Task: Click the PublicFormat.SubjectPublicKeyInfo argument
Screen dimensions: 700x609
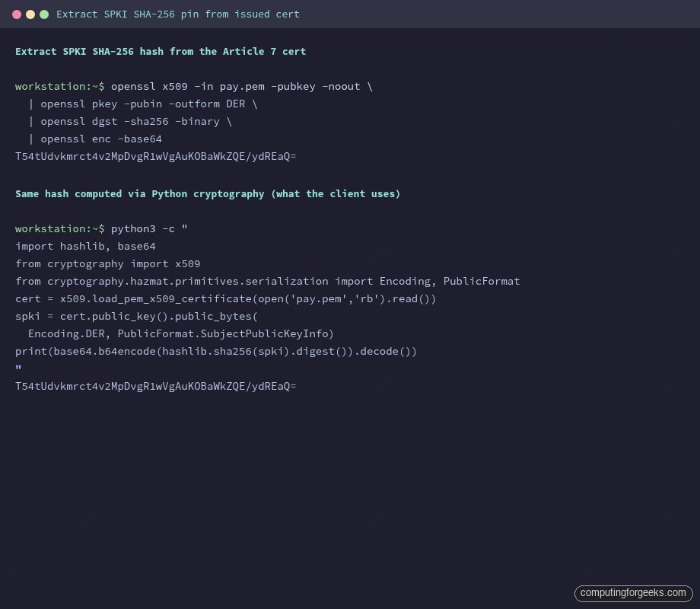Action: 224,333
